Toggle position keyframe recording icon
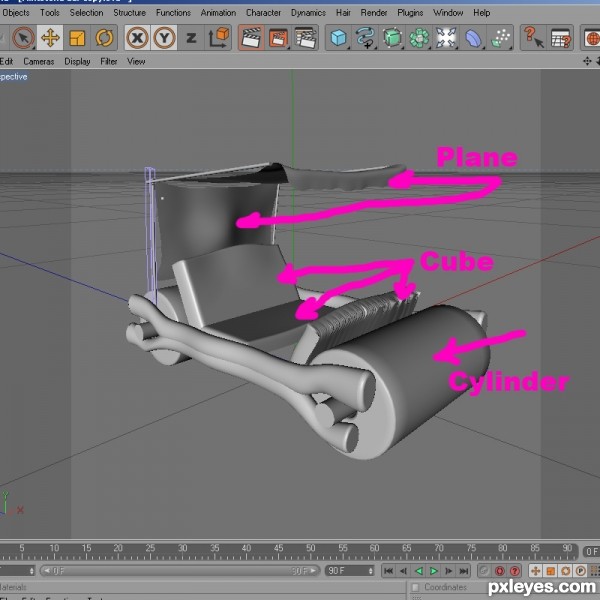 click(535, 571)
